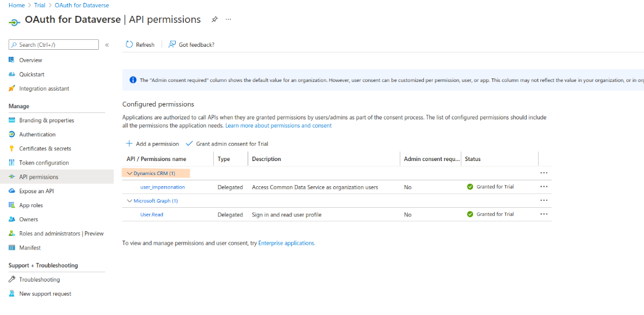The height and width of the screenshot is (315, 644).
Task: Click the Type column header
Action: coord(224,159)
